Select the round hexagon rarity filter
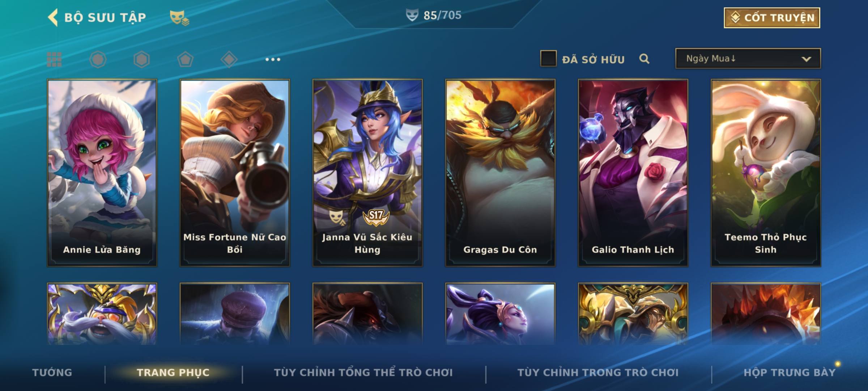Image resolution: width=868 pixels, height=391 pixels. pyautogui.click(x=98, y=59)
